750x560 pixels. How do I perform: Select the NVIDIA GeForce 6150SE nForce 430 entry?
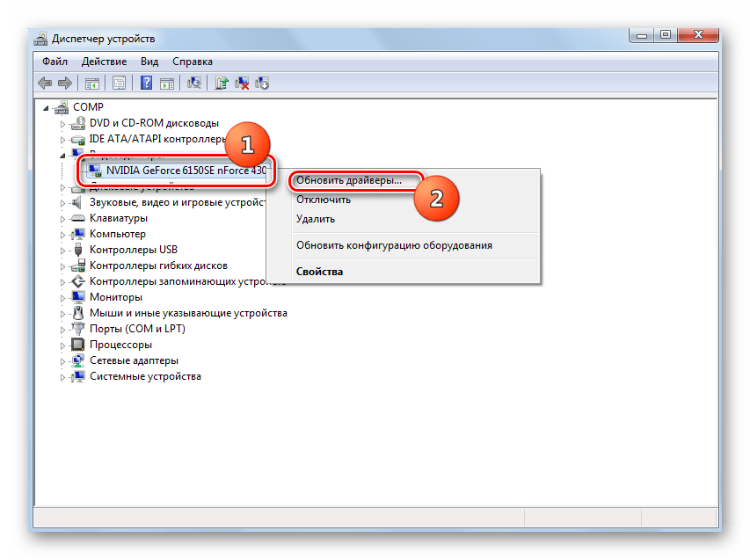point(186,171)
